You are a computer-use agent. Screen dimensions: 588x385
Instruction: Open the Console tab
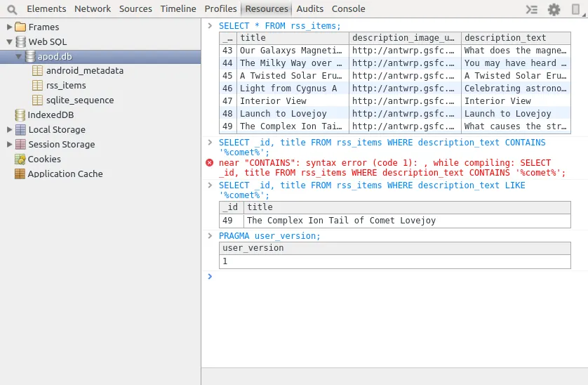point(348,9)
